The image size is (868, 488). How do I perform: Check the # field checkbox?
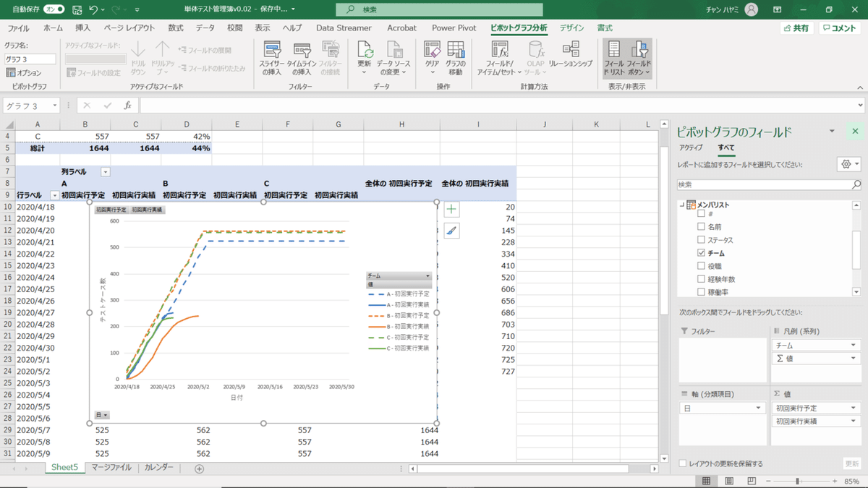click(700, 215)
